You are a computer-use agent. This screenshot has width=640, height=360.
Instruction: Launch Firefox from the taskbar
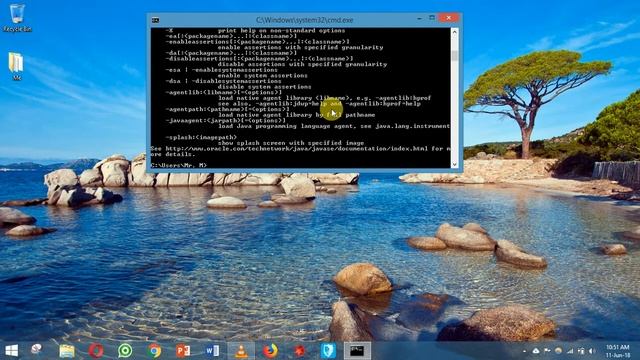click(270, 351)
